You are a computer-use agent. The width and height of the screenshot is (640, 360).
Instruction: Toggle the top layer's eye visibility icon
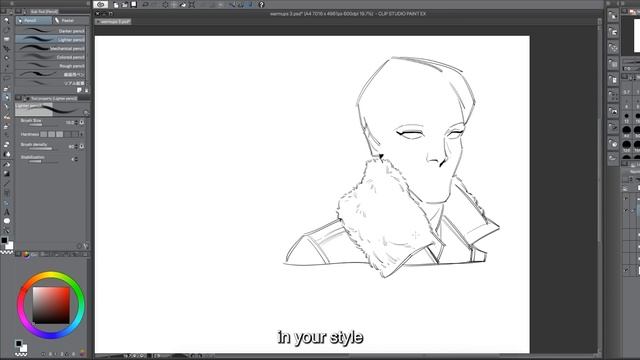tap(627, 198)
